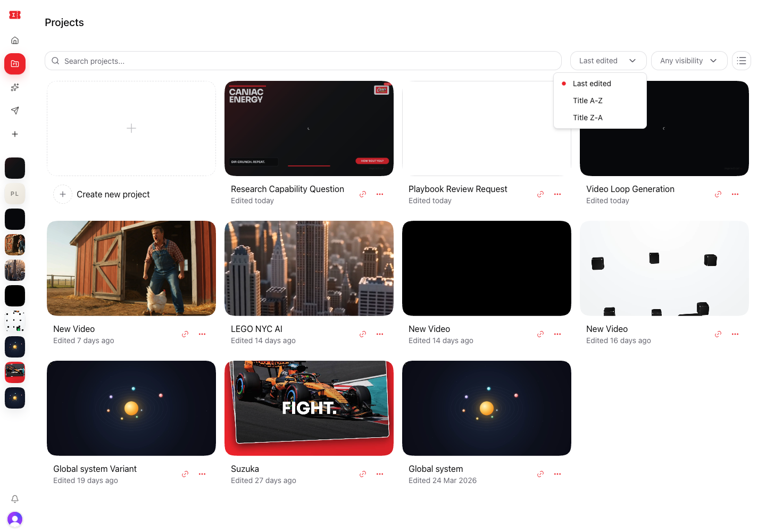Open the notifications bell icon

(15, 499)
